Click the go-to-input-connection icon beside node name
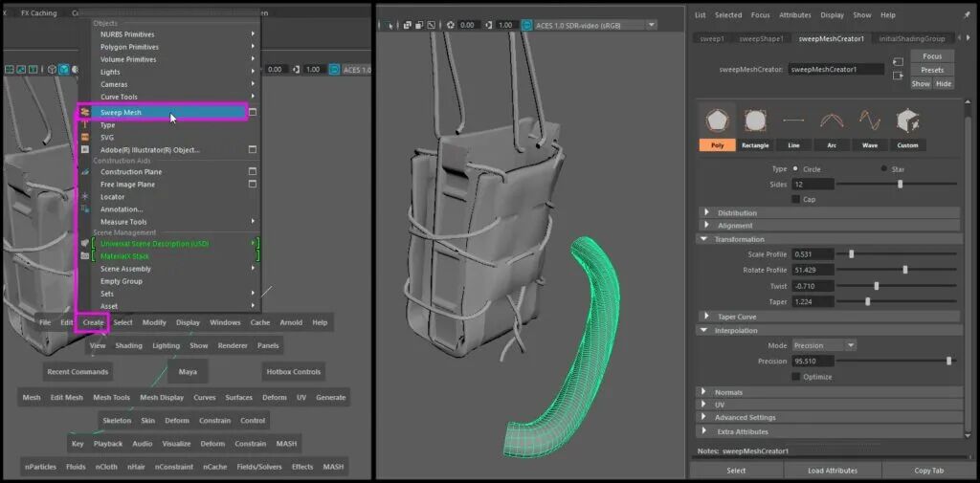Screen dimensions: 980x483 click(x=898, y=62)
